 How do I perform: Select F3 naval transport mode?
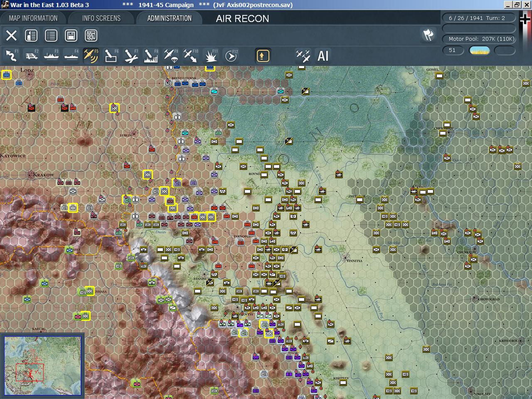pos(51,56)
